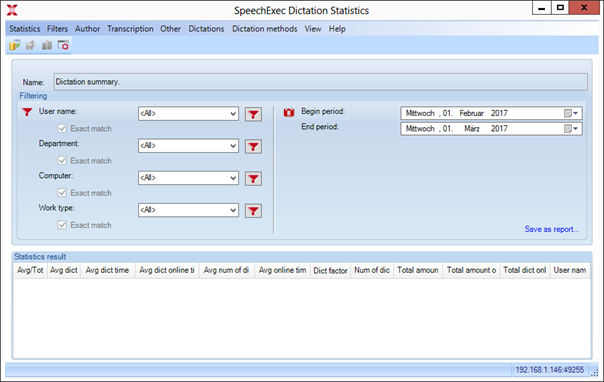Click red calendar icon beside Begin period
604x382 pixels.
[x=289, y=112]
